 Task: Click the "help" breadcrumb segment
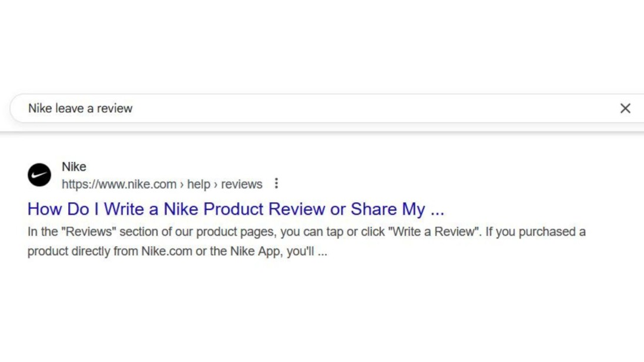coord(199,185)
